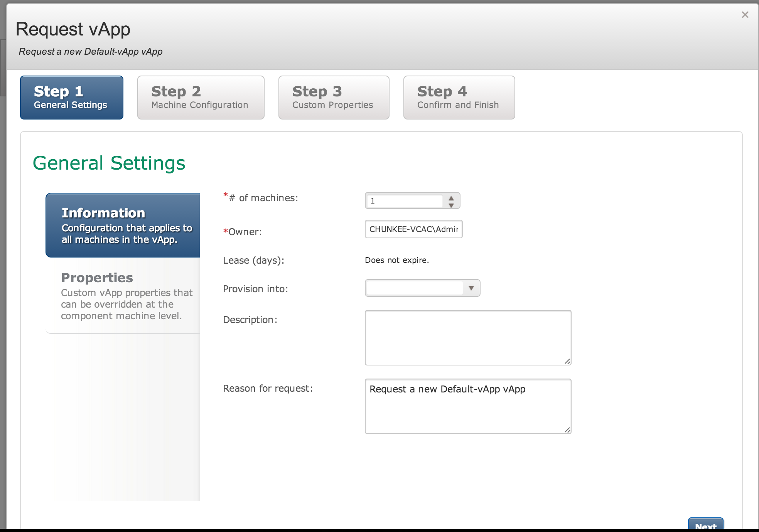The image size is (759, 532).
Task: Click inside the Provision into combo box field
Action: [414, 288]
